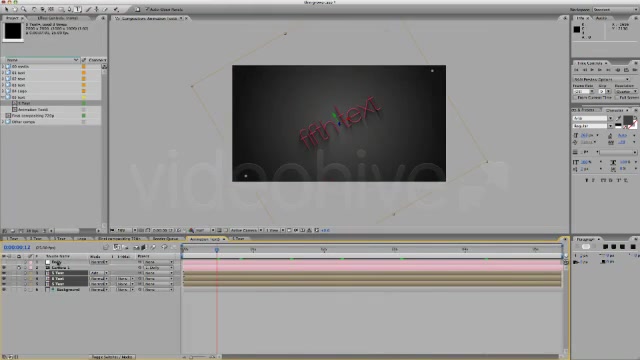Viewport: 640px width, 360px height.
Task: Open Final compositing 720p timeline tab
Action: click(119, 239)
